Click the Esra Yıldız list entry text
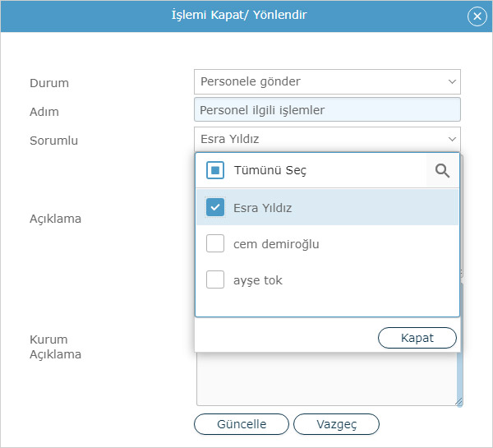Image resolution: width=493 pixels, height=448 pixels. tap(263, 208)
